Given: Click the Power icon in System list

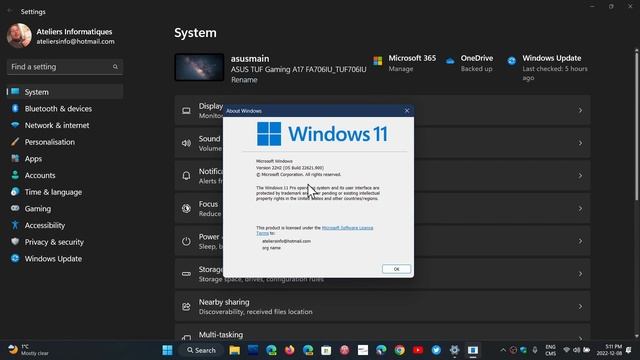Looking at the screenshot, I should [x=186, y=241].
